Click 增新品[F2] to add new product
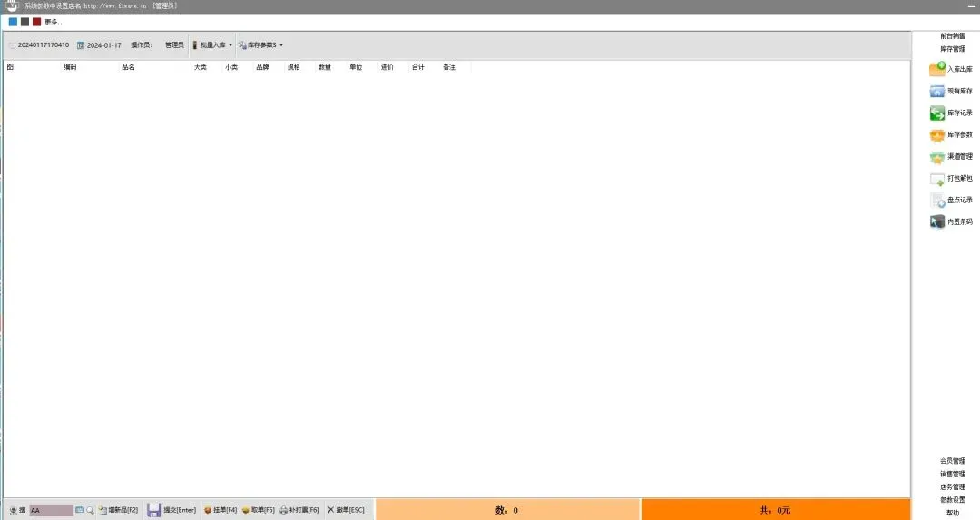The height and width of the screenshot is (520, 980). (118, 510)
